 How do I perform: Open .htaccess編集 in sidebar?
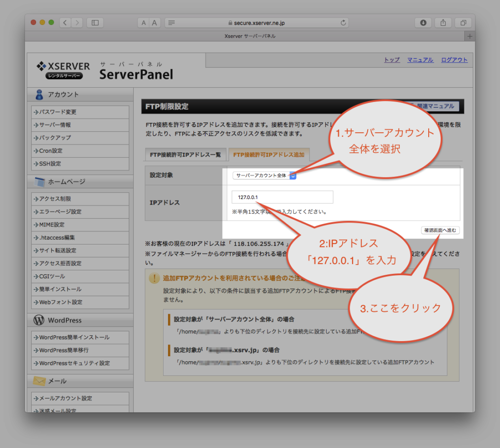click(81, 238)
